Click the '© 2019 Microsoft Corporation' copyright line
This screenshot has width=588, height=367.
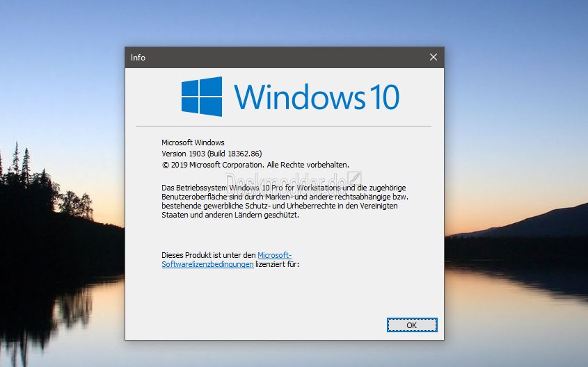coord(255,165)
